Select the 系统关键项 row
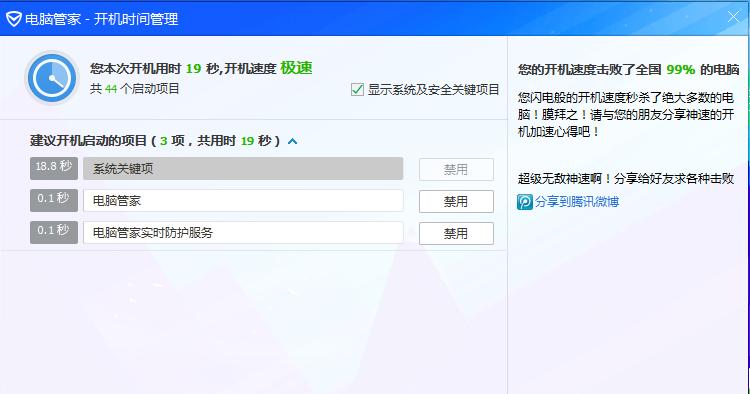Image resolution: width=750 pixels, height=394 pixels. click(243, 169)
